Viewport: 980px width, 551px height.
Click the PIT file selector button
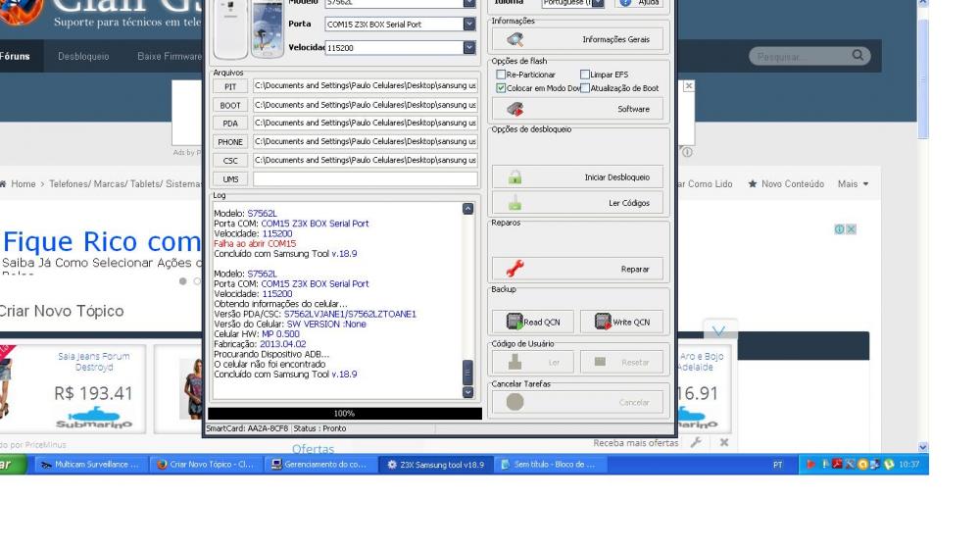click(x=230, y=86)
